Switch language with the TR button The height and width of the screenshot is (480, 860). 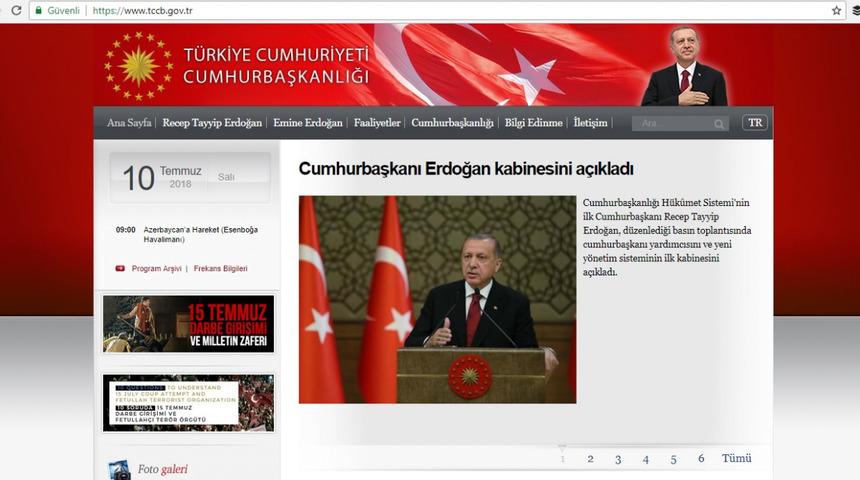755,123
